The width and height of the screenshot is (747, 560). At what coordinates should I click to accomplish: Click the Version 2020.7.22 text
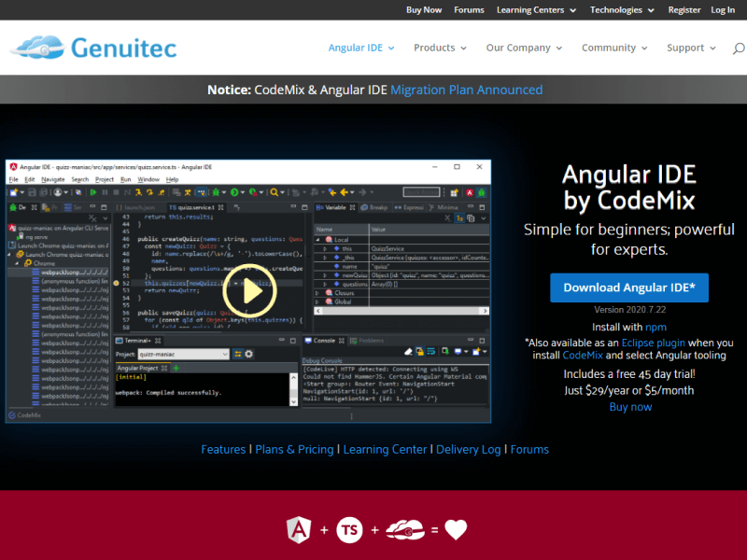(x=629, y=310)
